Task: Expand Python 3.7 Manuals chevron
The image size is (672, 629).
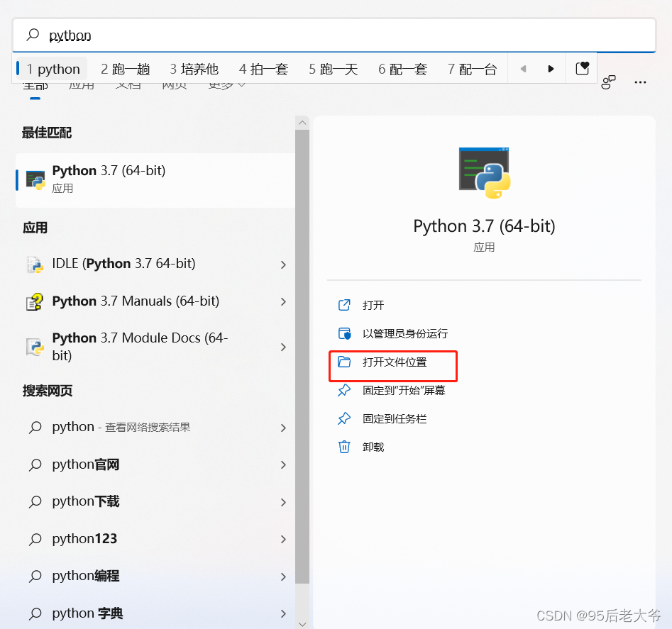Action: coord(283,302)
